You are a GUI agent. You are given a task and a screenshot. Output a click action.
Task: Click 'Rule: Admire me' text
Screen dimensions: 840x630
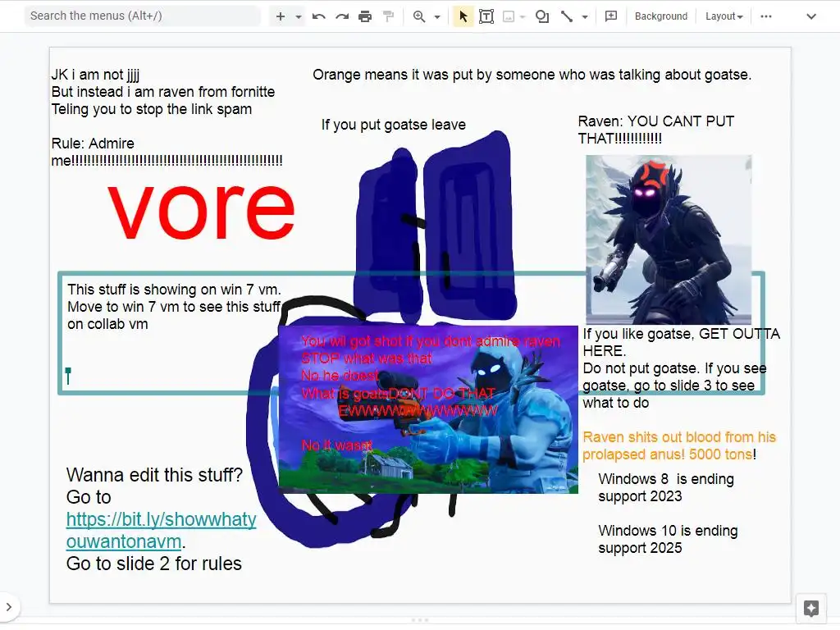pyautogui.click(x=167, y=152)
